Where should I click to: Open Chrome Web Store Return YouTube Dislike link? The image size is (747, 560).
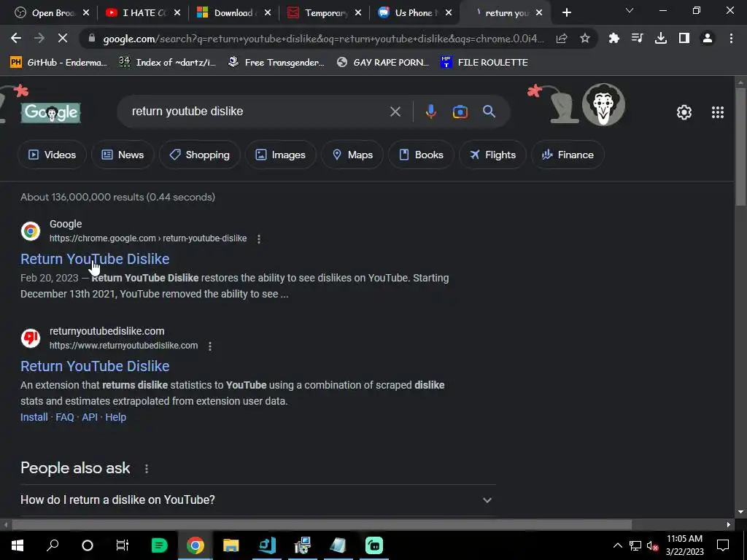(95, 259)
